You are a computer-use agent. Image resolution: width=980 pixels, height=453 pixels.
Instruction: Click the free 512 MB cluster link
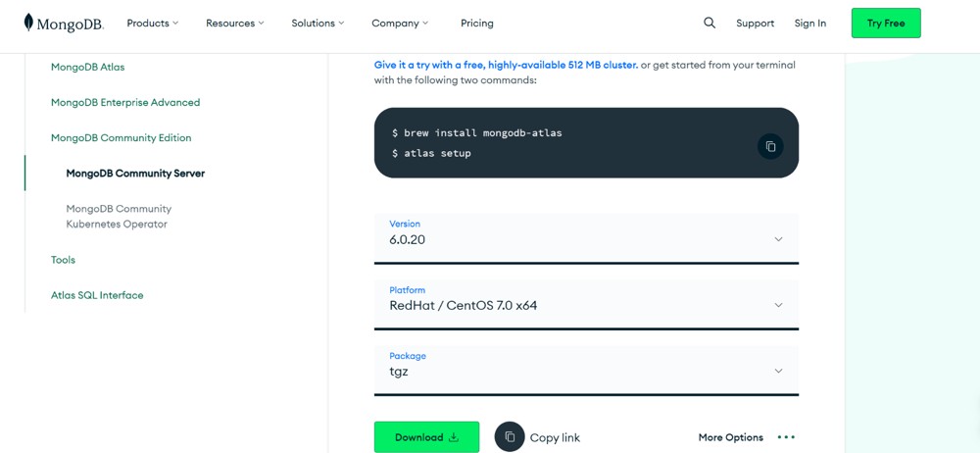coord(506,65)
